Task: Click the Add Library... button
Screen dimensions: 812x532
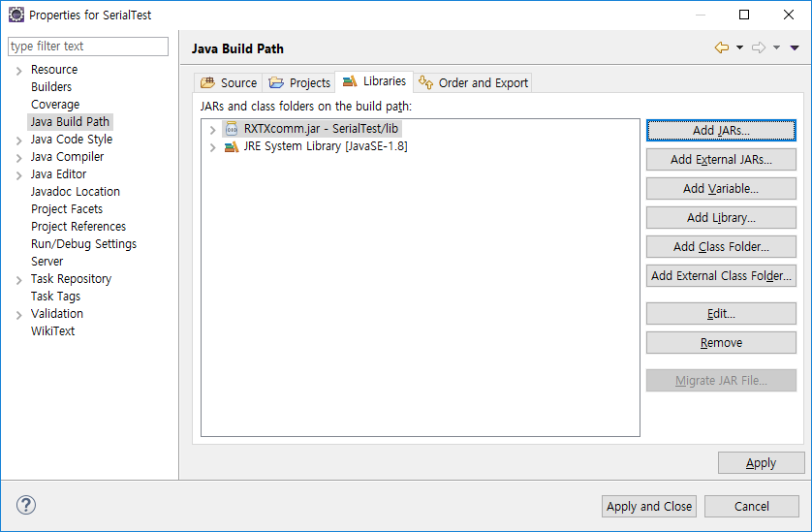Action: pos(721,217)
